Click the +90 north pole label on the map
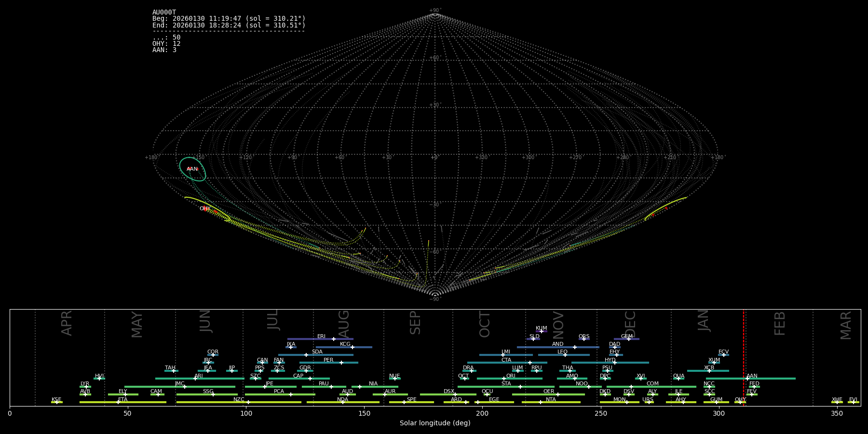868x434 pixels. [434, 11]
